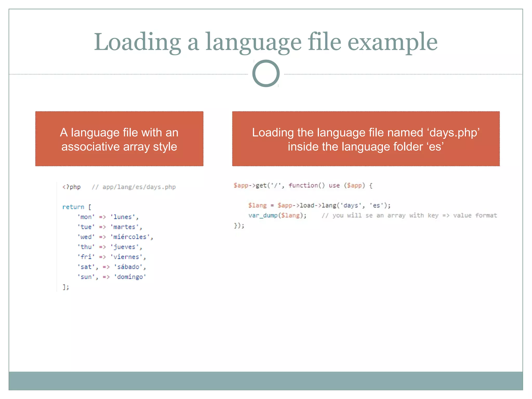Viewport: 532px width, 399px height.
Task: Click the line 'sat' => 'sábado'
Action: pos(112,267)
